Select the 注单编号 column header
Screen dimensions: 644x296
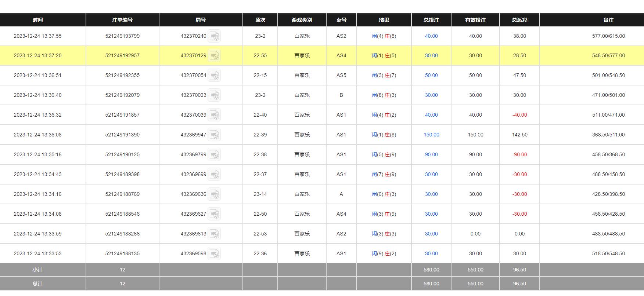click(122, 20)
